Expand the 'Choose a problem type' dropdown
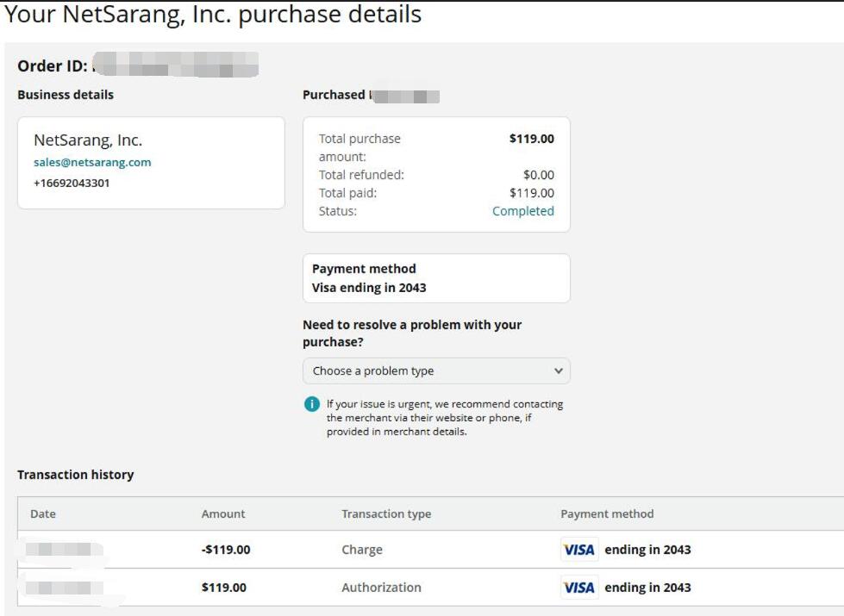Image resolution: width=844 pixels, height=616 pixels. coord(436,371)
